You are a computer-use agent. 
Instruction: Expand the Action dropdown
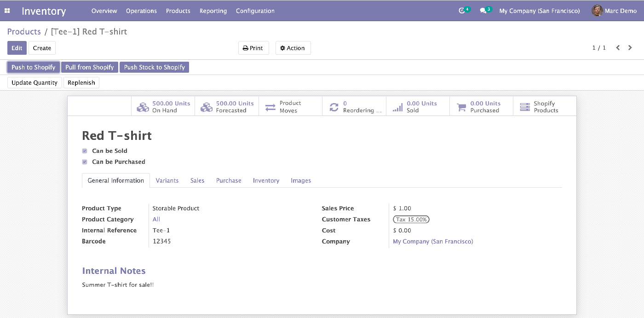(x=293, y=48)
